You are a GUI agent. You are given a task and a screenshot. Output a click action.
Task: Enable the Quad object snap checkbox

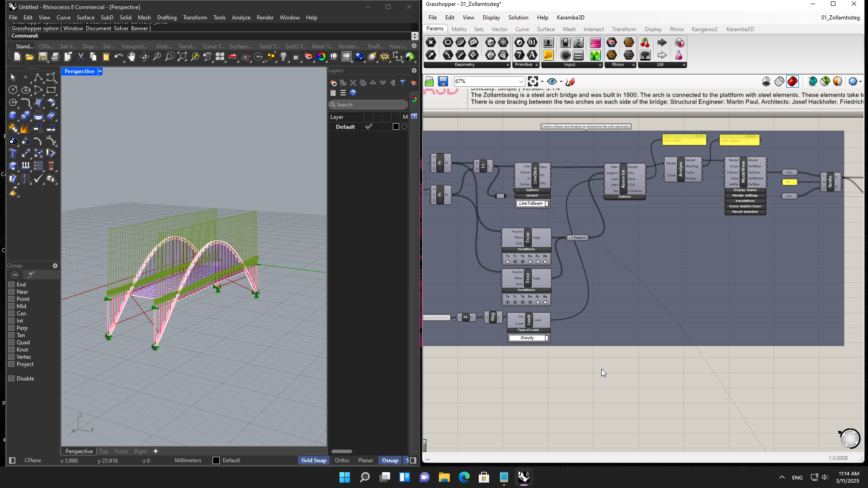coord(12,343)
